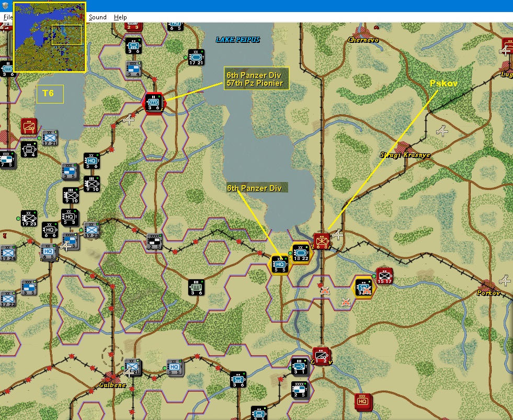The height and width of the screenshot is (420, 513).
Task: Select the yellow-highlighted counter marked with crossed swords
Action: [x=363, y=288]
